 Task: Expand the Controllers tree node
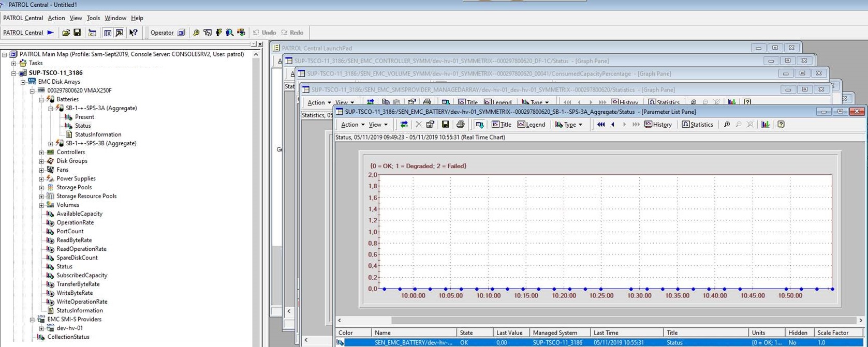click(x=41, y=153)
